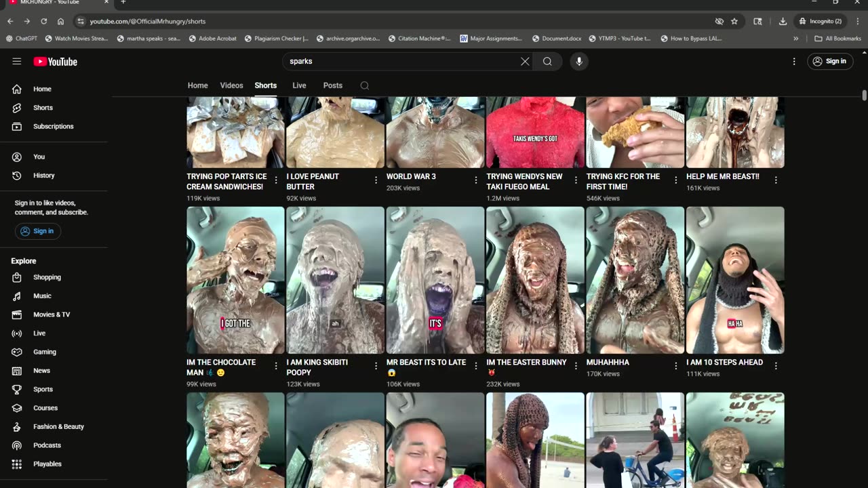The height and width of the screenshot is (488, 868).
Task: Open the HELP ME MR BEAST!! title
Action: point(723,176)
